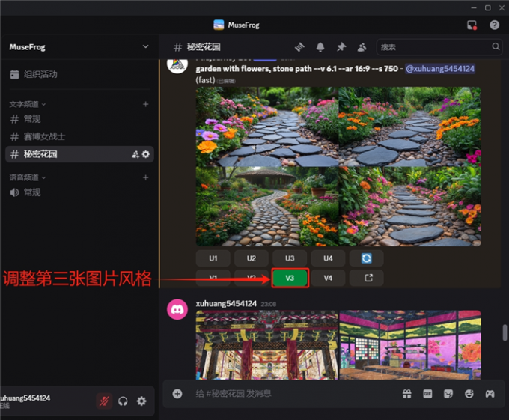Select the 赛博女战士 channel
Image resolution: width=509 pixels, height=420 pixels.
(x=79, y=137)
